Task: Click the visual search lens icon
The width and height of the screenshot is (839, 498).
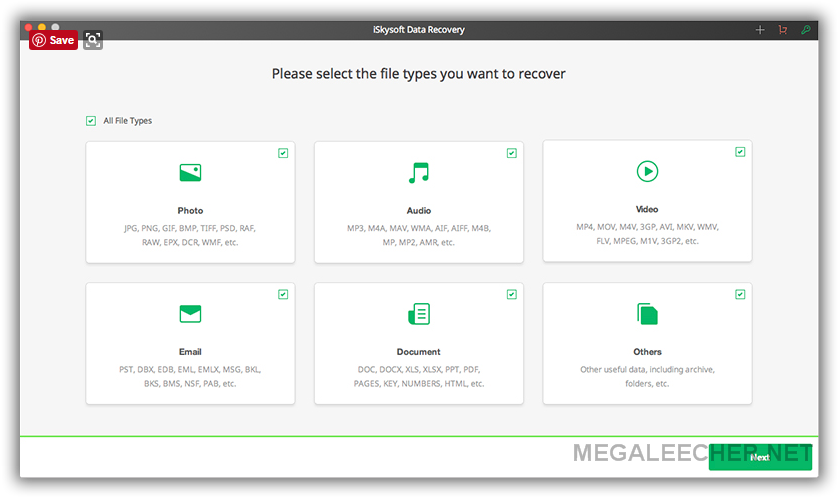Action: (93, 40)
